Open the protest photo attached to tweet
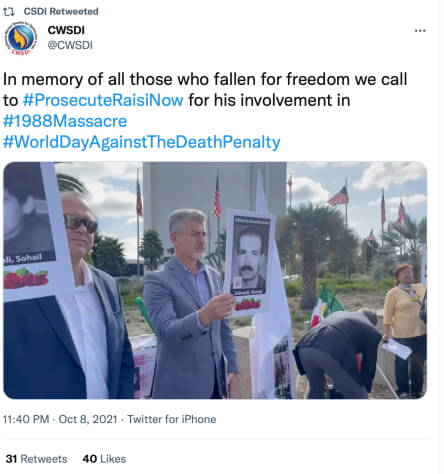This screenshot has width=444, height=474. (x=215, y=280)
